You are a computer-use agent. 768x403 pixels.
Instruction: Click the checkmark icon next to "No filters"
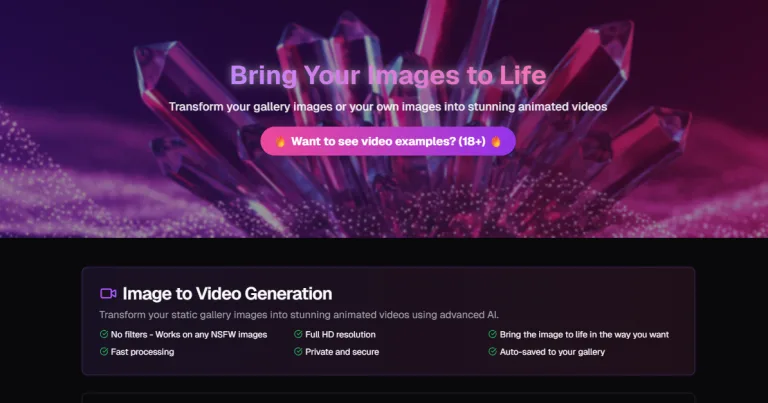[104, 334]
